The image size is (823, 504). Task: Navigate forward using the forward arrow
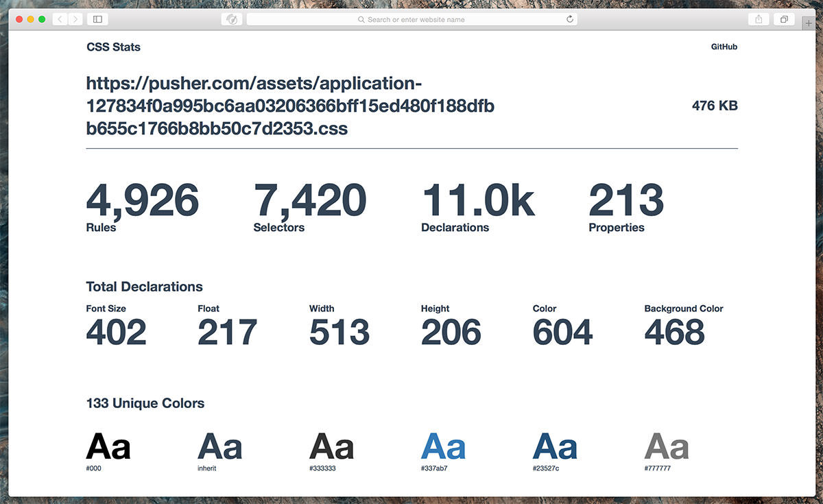tap(74, 19)
